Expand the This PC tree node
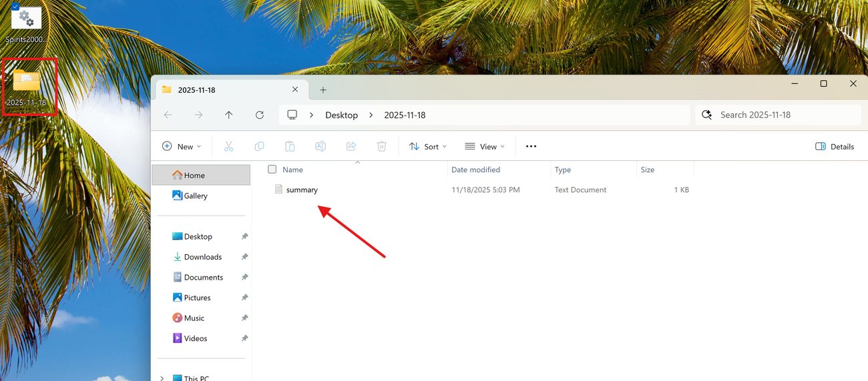The width and height of the screenshot is (868, 381). pyautogui.click(x=162, y=378)
